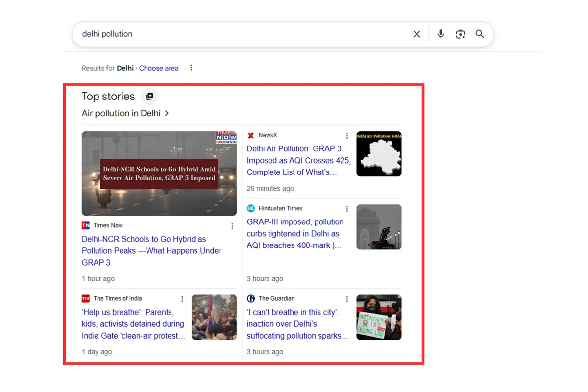Open Google Lens image search

coord(460,34)
